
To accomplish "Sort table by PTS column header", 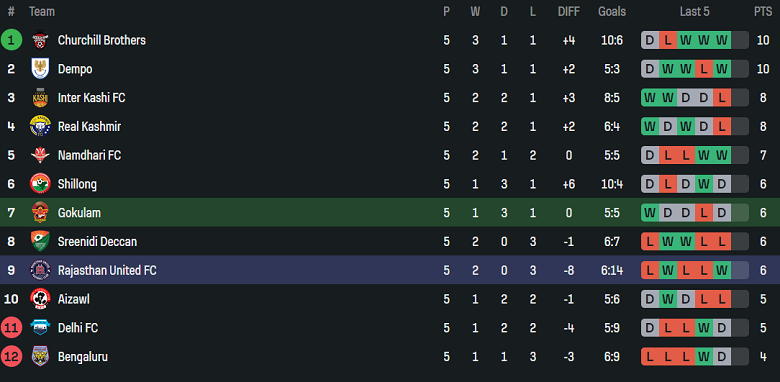I will click(763, 11).
